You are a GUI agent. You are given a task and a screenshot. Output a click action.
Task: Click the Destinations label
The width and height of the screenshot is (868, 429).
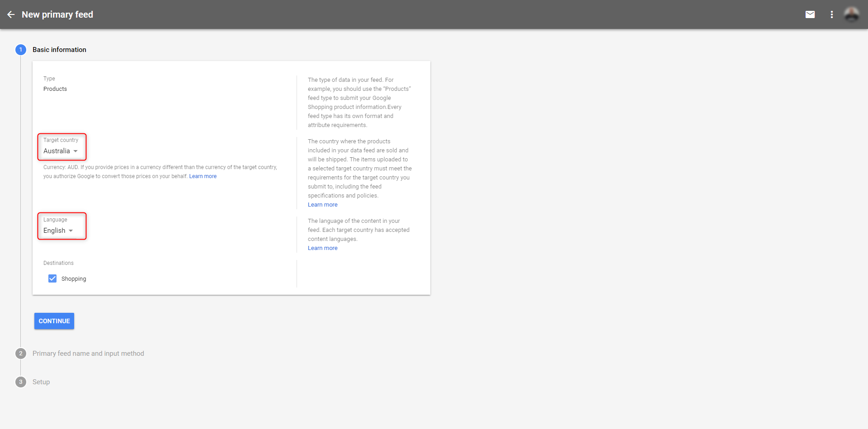(58, 263)
